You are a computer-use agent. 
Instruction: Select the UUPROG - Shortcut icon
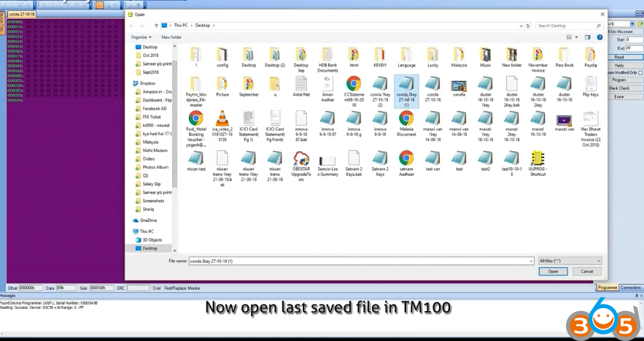pyautogui.click(x=538, y=164)
